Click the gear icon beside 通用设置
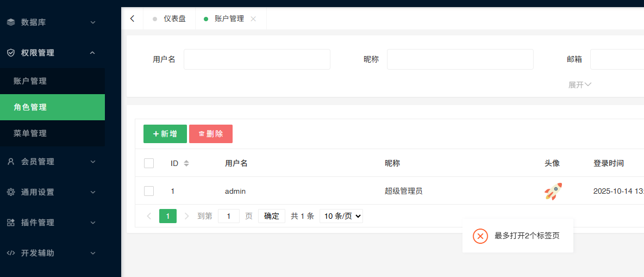644x277 pixels. click(x=11, y=192)
